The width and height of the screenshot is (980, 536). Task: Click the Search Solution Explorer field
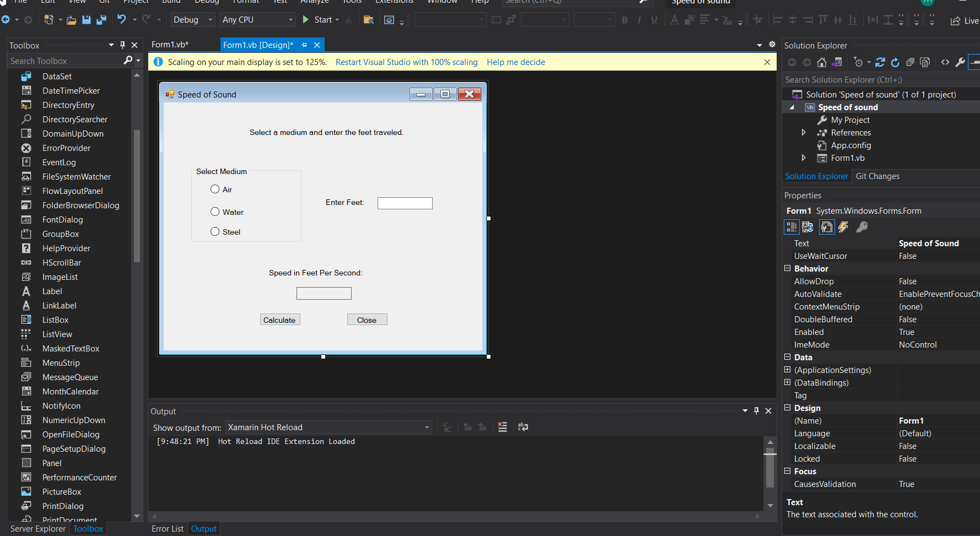pyautogui.click(x=881, y=80)
